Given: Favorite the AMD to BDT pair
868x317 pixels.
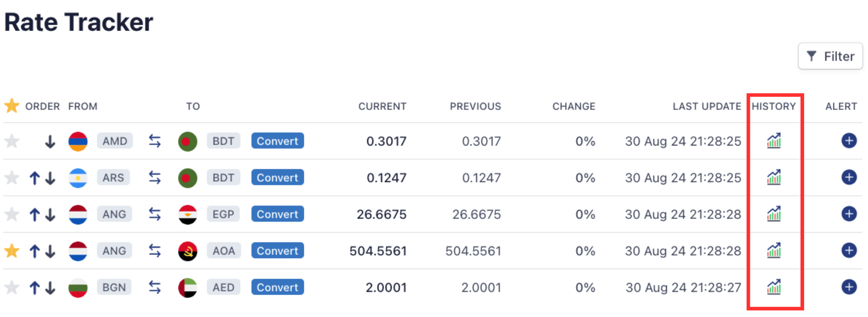Looking at the screenshot, I should [x=12, y=141].
